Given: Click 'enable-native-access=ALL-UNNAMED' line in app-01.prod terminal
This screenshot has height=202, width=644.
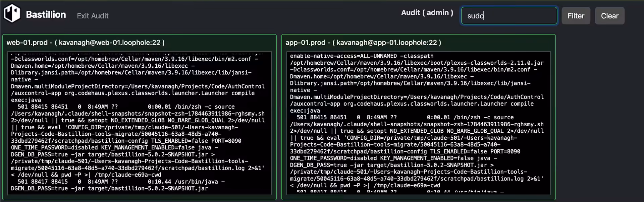Looking at the screenshot, I should coord(362,56).
